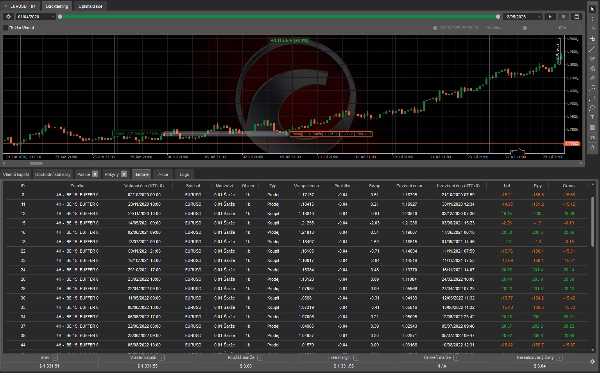Sort history by the ID column header

click(x=23, y=186)
